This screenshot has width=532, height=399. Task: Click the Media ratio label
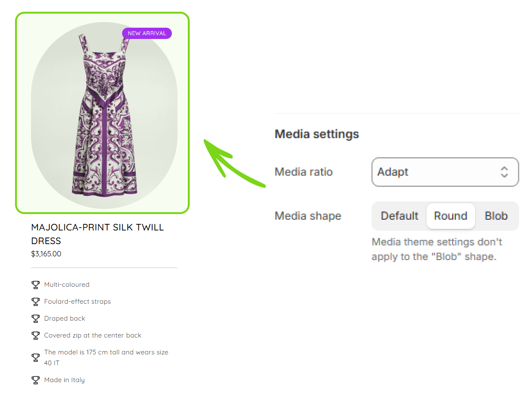303,172
